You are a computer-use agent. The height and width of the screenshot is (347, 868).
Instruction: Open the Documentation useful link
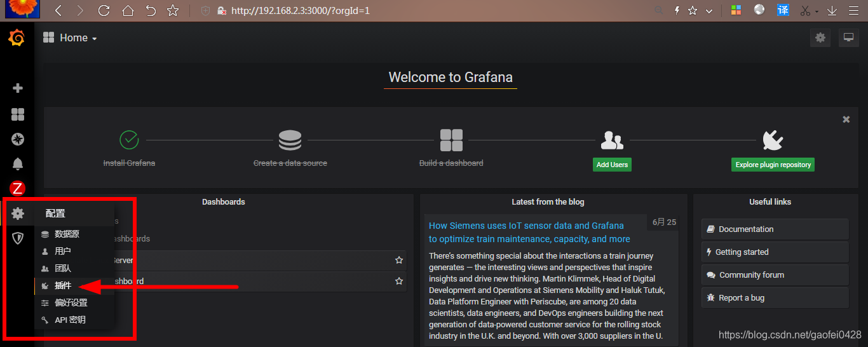point(775,229)
